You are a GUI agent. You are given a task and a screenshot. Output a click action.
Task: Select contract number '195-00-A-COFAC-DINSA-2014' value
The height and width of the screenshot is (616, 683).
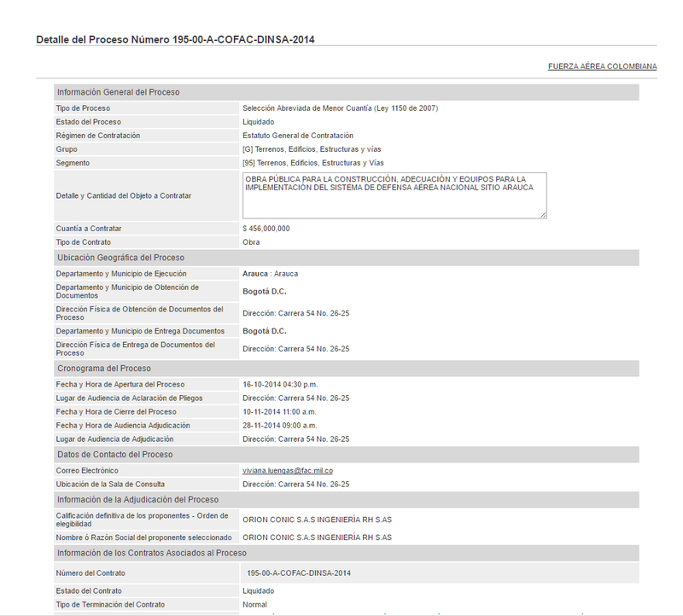tap(299, 573)
